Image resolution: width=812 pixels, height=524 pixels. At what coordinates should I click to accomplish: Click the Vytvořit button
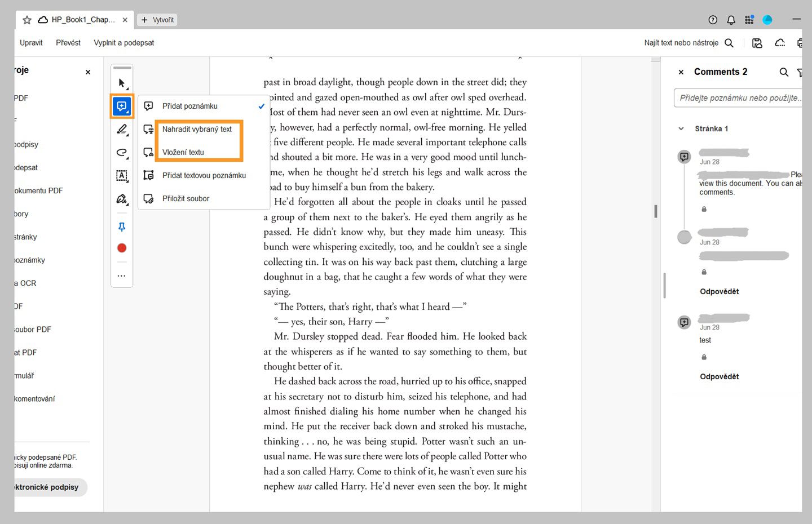(x=158, y=20)
